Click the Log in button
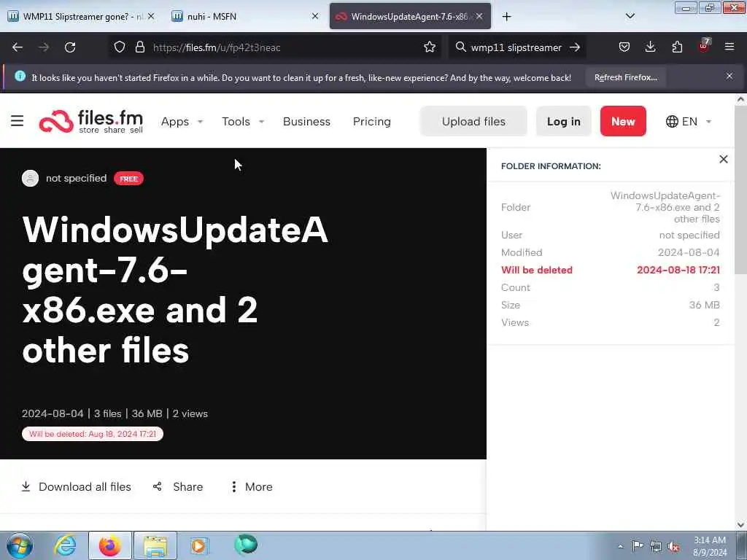747x560 pixels. tap(564, 122)
